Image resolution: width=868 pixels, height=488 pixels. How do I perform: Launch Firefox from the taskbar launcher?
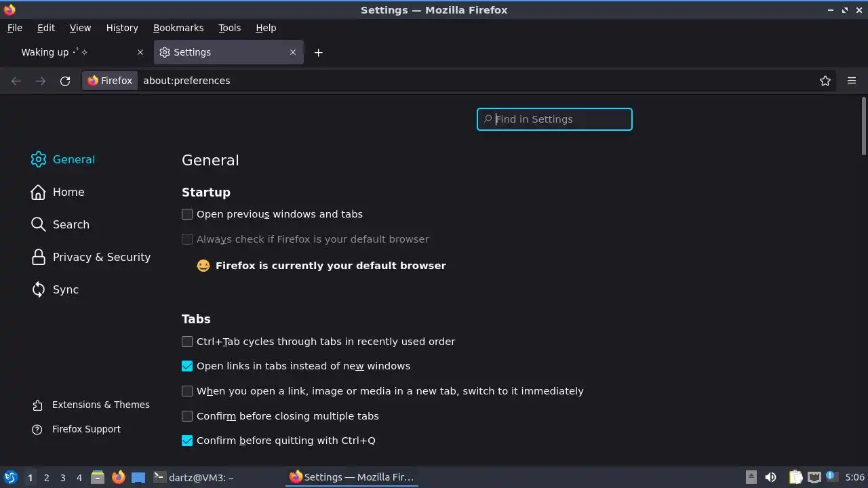coord(118,477)
